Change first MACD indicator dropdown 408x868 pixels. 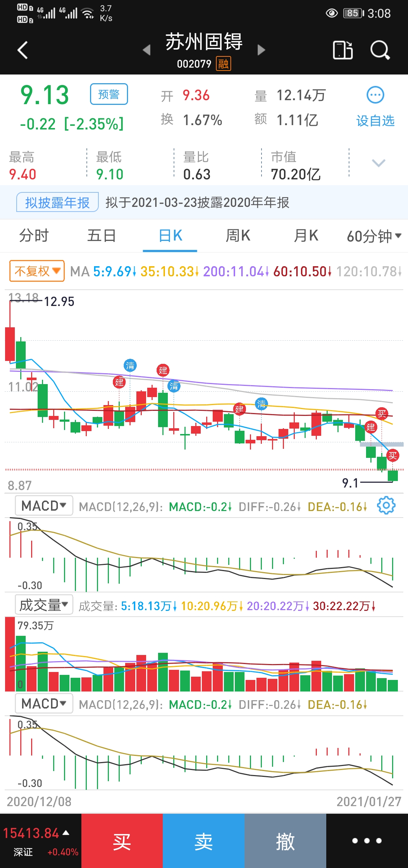tap(44, 506)
